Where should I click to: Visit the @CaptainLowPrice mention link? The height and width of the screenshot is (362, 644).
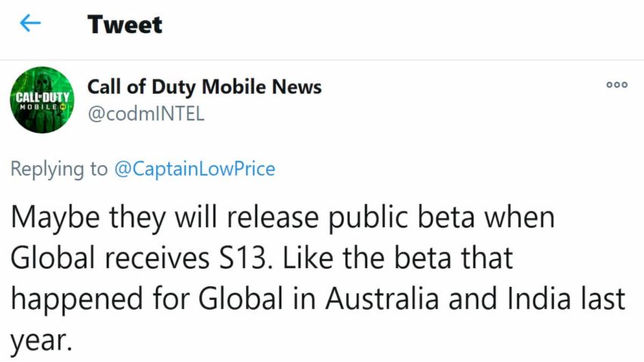[194, 168]
